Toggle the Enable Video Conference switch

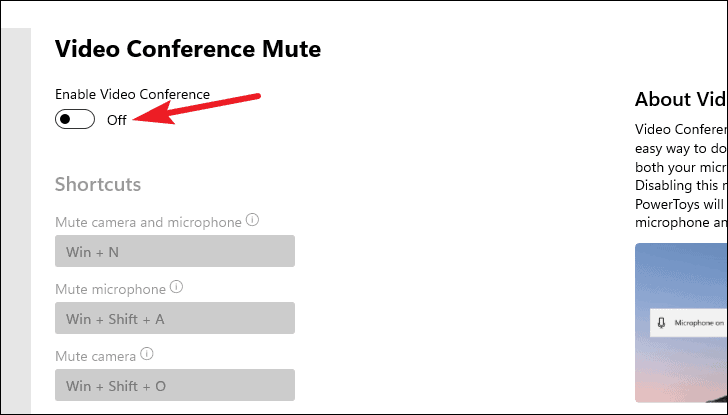pyautogui.click(x=75, y=119)
